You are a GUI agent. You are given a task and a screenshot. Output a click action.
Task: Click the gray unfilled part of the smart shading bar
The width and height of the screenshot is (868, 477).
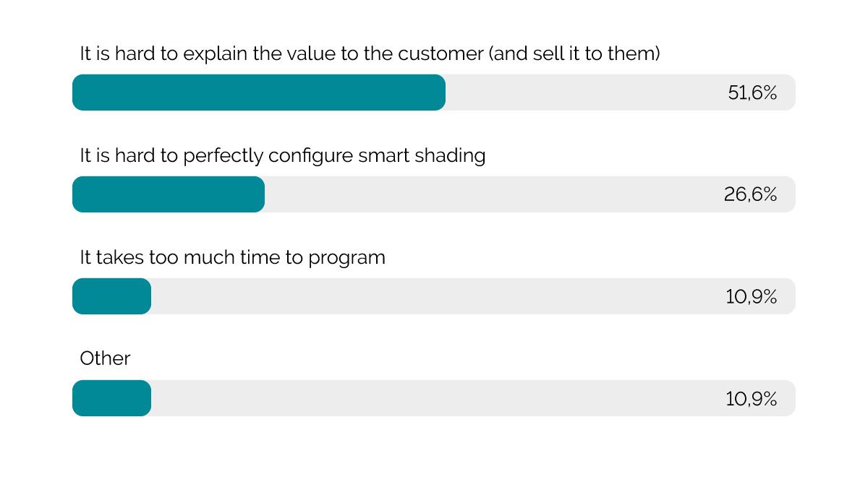coord(492,194)
